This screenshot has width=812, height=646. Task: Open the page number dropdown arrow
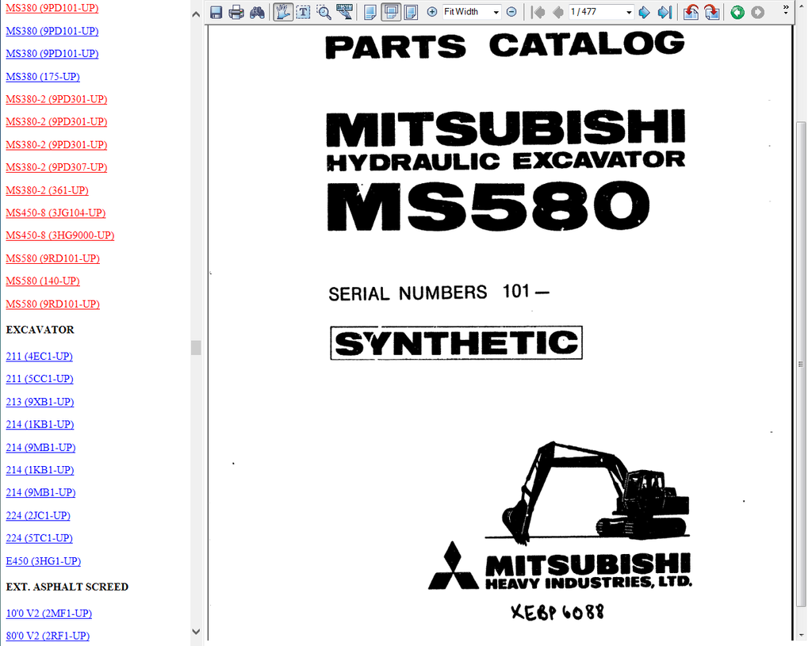click(x=629, y=12)
